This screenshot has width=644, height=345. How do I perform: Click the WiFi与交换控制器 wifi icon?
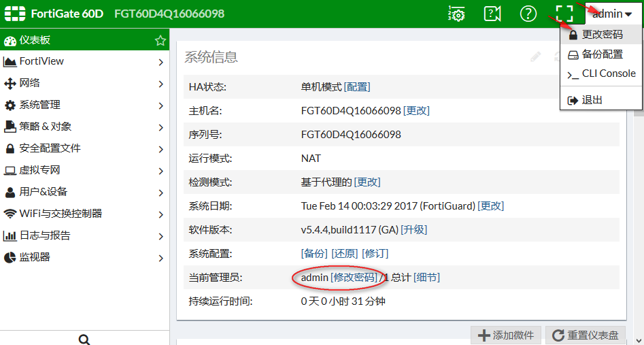tap(10, 214)
